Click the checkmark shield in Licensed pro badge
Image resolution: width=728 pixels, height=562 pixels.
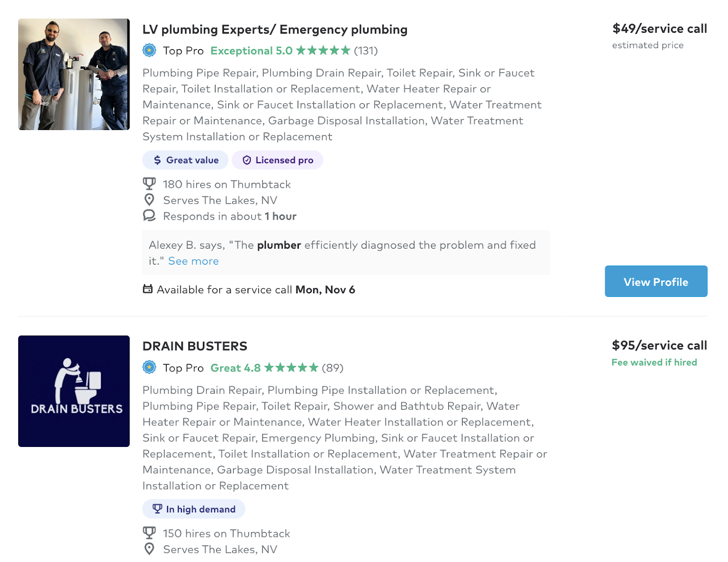246,160
